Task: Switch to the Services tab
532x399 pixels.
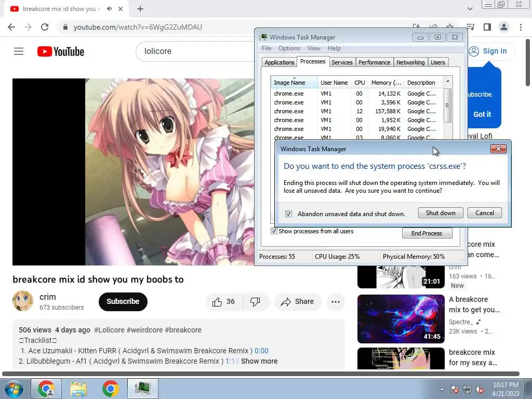Action: [x=342, y=62]
